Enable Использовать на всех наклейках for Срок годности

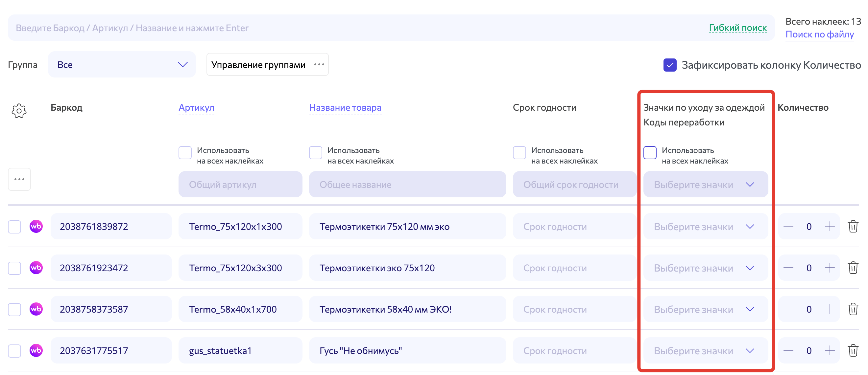pos(519,152)
